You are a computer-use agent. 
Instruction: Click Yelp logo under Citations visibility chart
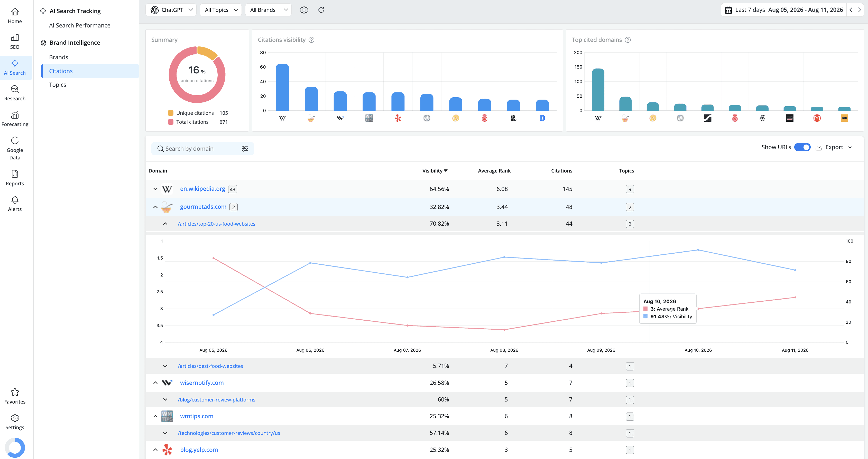pos(398,118)
